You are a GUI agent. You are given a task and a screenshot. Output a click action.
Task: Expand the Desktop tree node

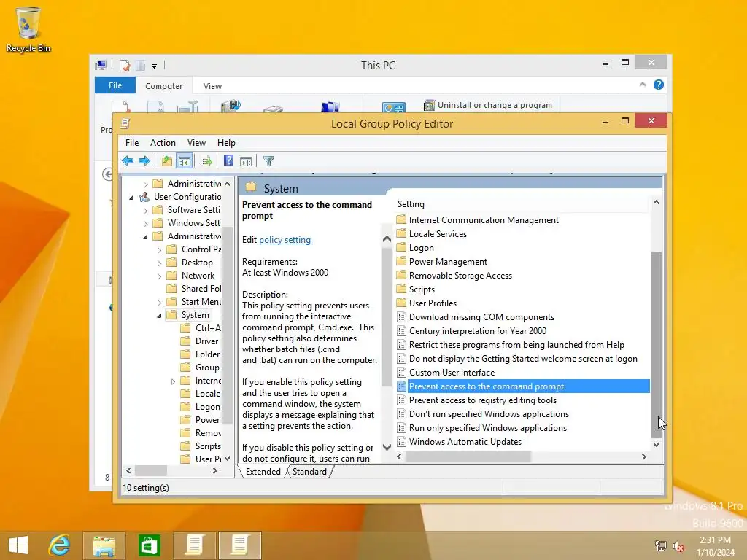pos(160,262)
